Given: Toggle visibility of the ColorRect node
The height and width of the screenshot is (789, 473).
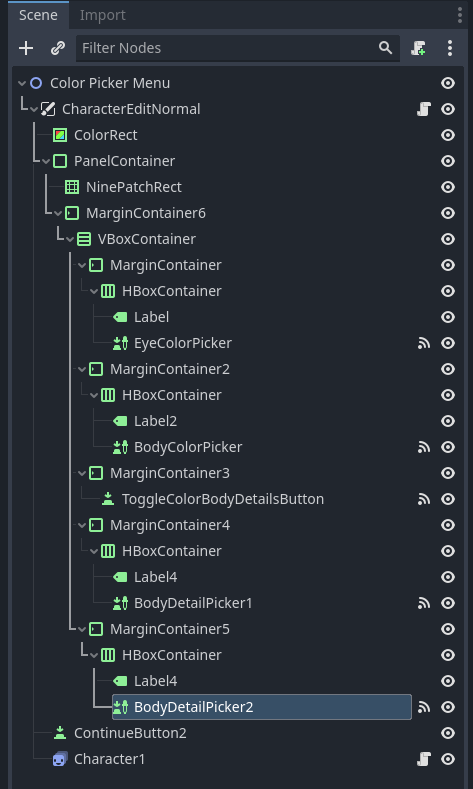Looking at the screenshot, I should click(x=448, y=135).
